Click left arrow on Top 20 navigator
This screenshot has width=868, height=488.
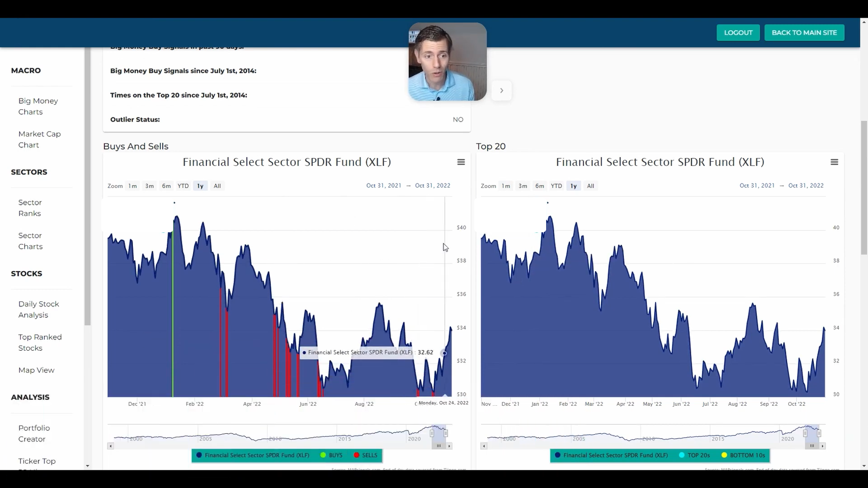pos(484,446)
